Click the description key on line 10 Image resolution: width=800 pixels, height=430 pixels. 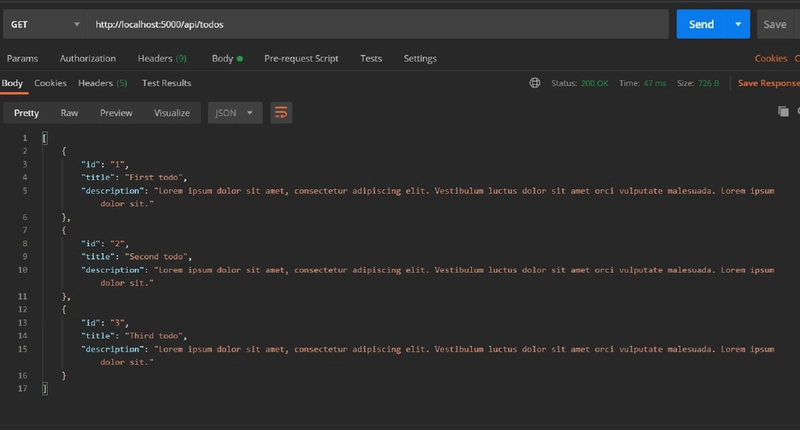(113, 270)
